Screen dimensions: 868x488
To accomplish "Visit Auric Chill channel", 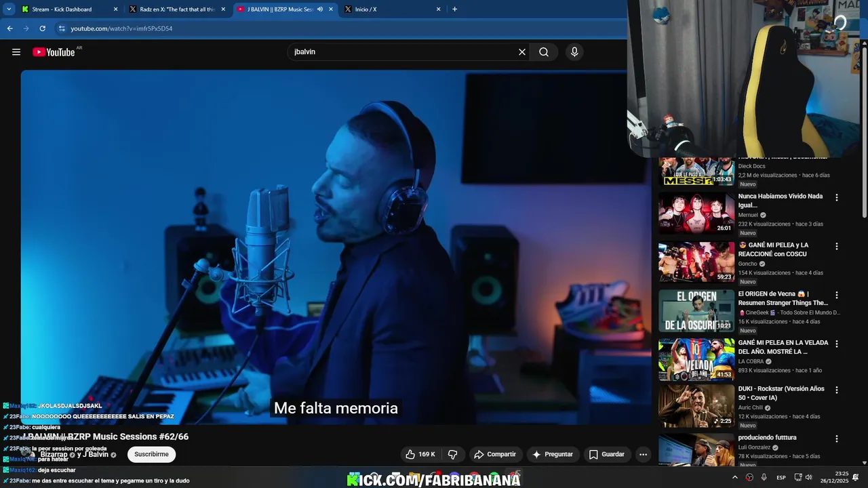I will tap(751, 407).
